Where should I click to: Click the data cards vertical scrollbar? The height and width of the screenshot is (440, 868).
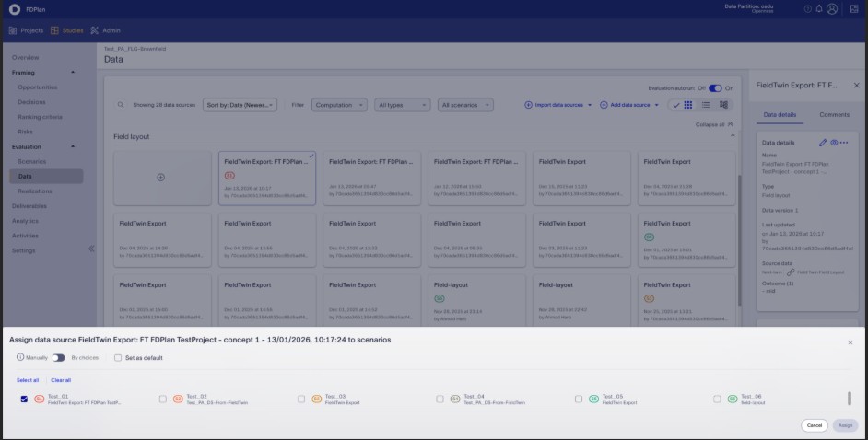click(739, 240)
